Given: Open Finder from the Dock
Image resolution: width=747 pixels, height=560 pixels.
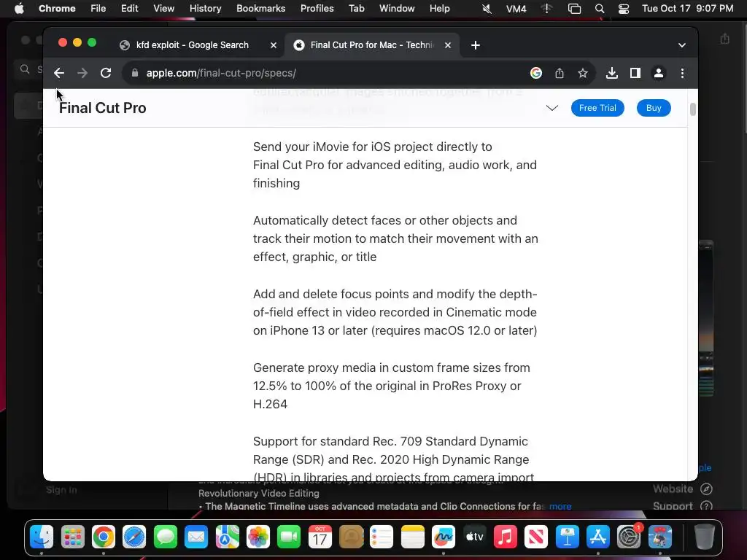Looking at the screenshot, I should click(x=42, y=537).
